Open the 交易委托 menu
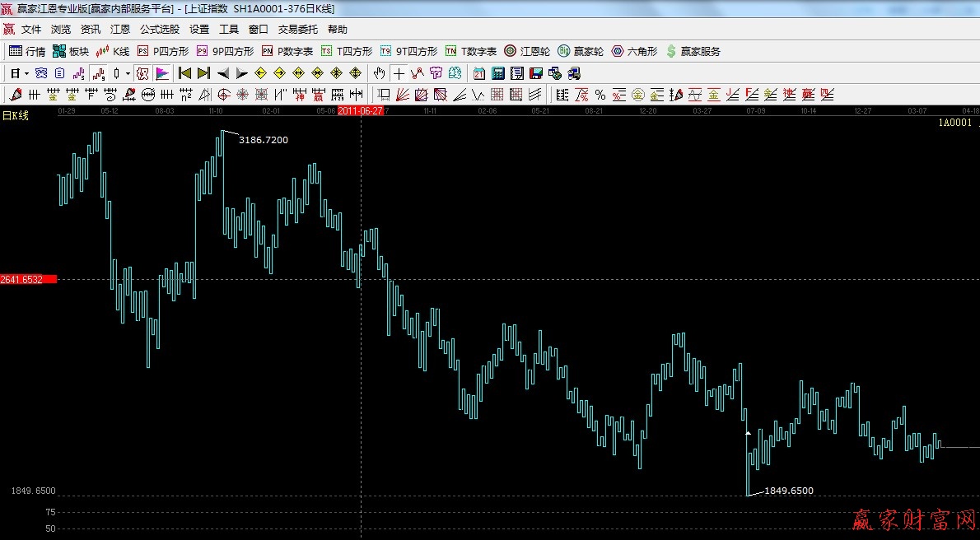The height and width of the screenshot is (540, 980). pyautogui.click(x=297, y=29)
